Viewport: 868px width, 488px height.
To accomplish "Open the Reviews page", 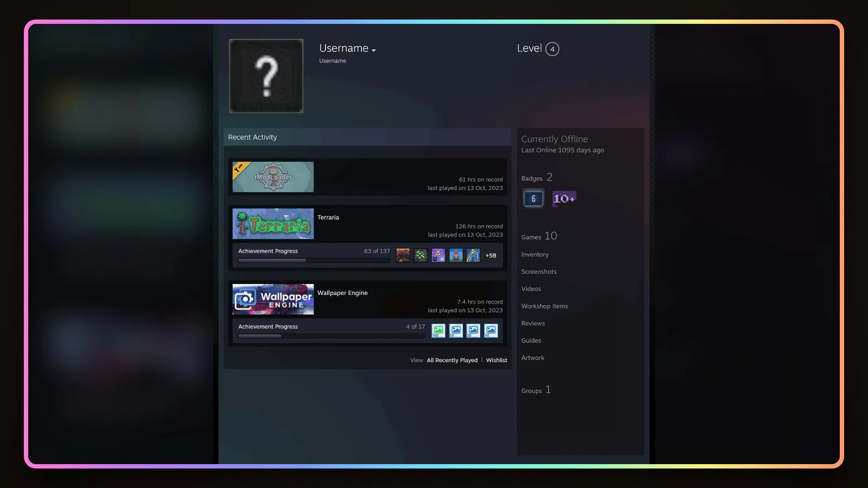I will pyautogui.click(x=533, y=323).
